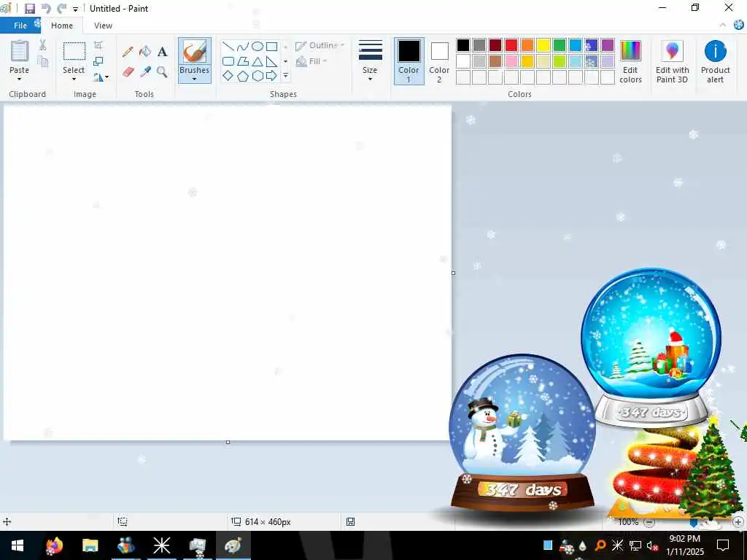Click the rectangular Select icon

tap(74, 52)
